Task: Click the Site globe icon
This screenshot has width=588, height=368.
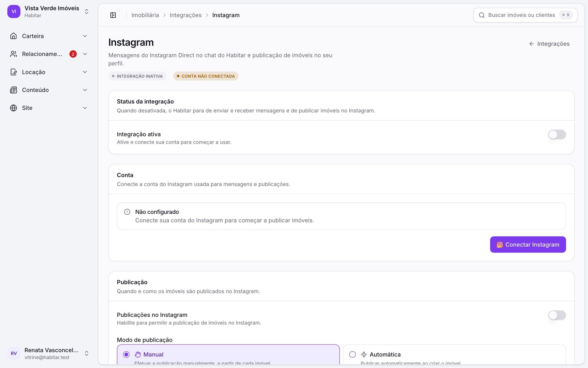Action: coord(14,108)
